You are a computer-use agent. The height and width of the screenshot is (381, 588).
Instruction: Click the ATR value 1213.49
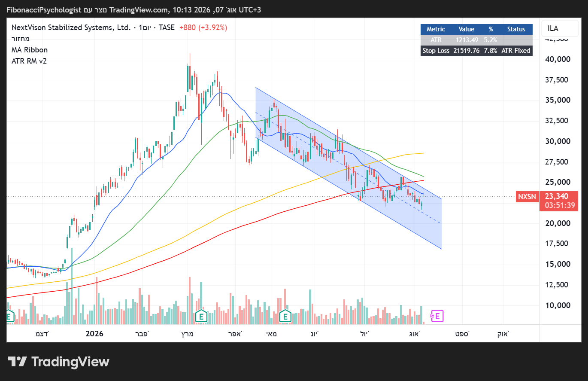pos(466,40)
